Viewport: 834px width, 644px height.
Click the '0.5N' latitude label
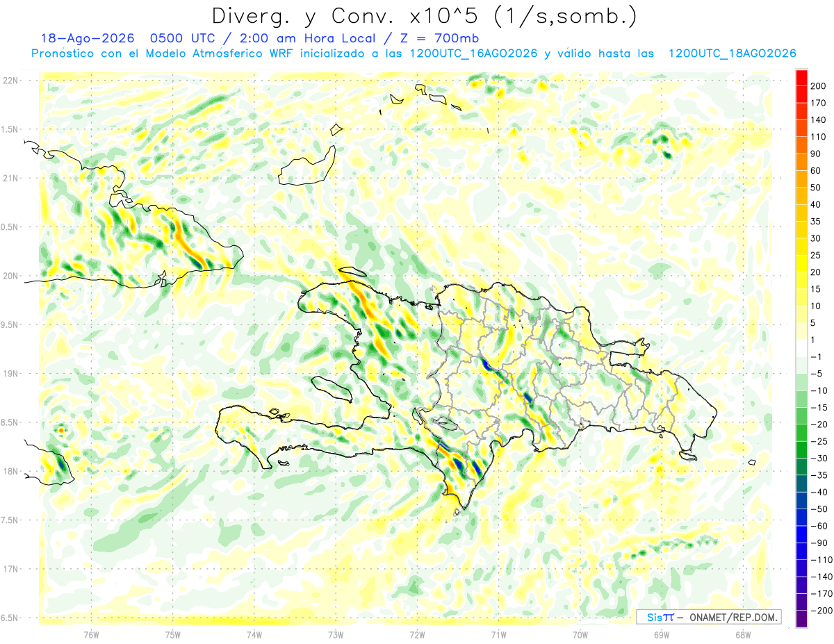(x=10, y=227)
